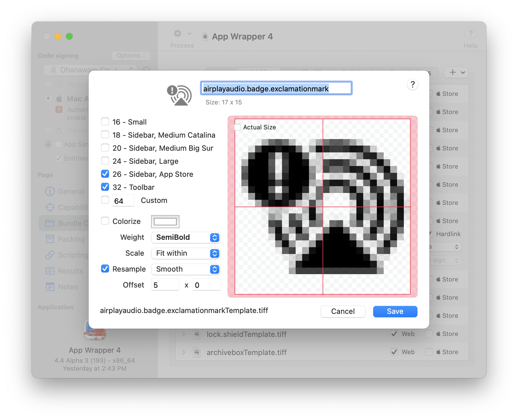This screenshot has width=518, height=420.
Task: Toggle the Actual Size checkbox in preview
Action: click(x=238, y=127)
